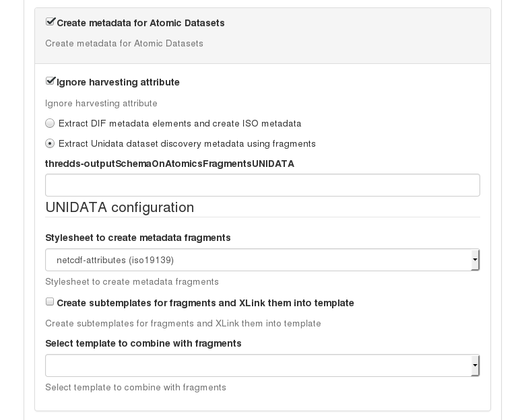Focus the thredds-outputSchemaOnAtomicsFragmentsUNIDATA text field
This screenshot has height=420, width=524.
262,185
